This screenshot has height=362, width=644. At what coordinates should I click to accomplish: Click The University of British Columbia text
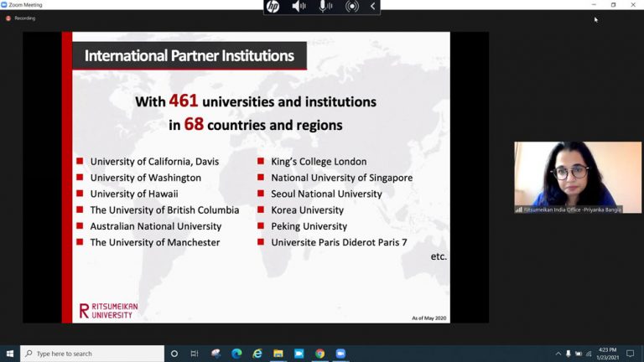pyautogui.click(x=164, y=209)
